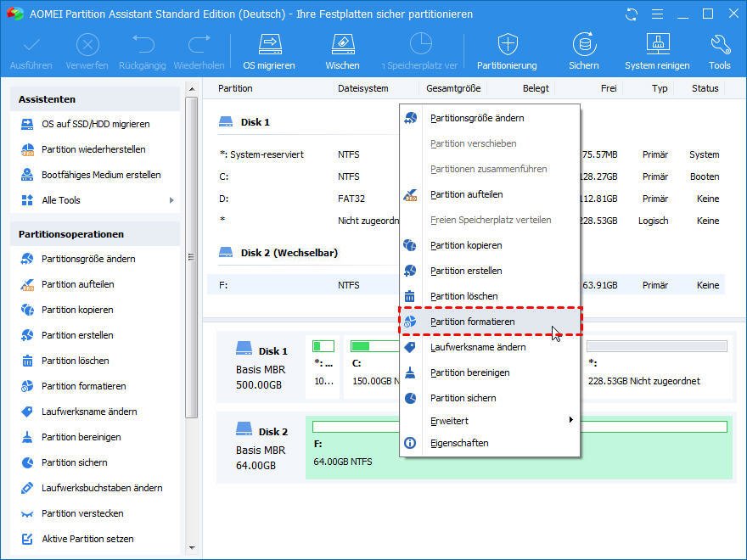Choose Partition aufteilen in context menu

490,194
